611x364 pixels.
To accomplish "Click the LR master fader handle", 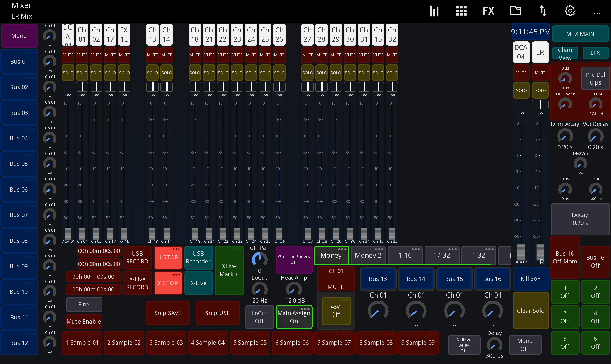I will coord(540,251).
